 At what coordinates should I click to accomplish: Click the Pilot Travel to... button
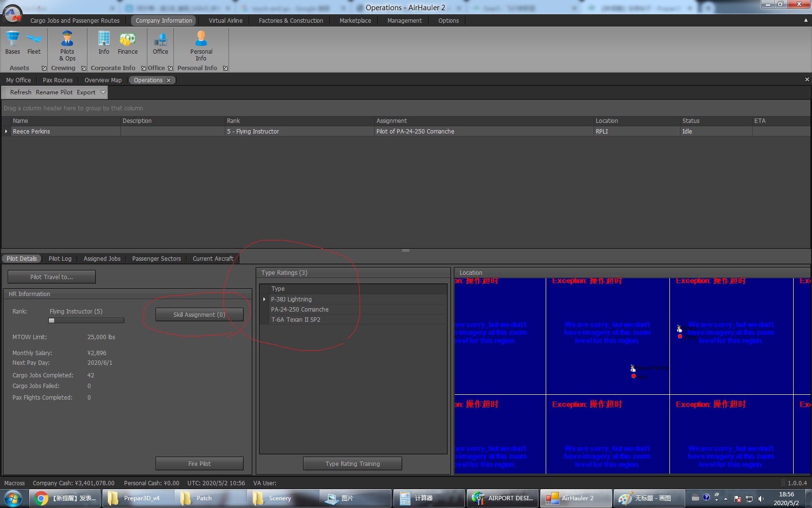tap(52, 277)
